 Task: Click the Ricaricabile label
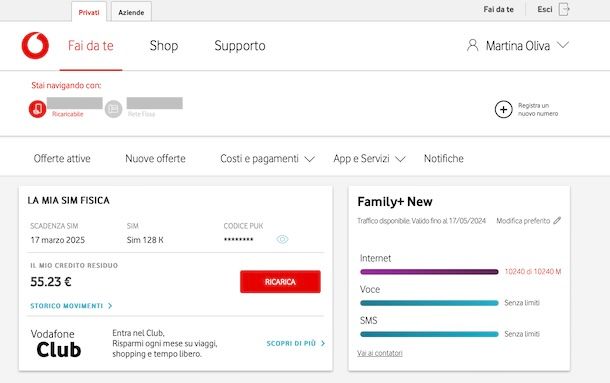(68, 114)
